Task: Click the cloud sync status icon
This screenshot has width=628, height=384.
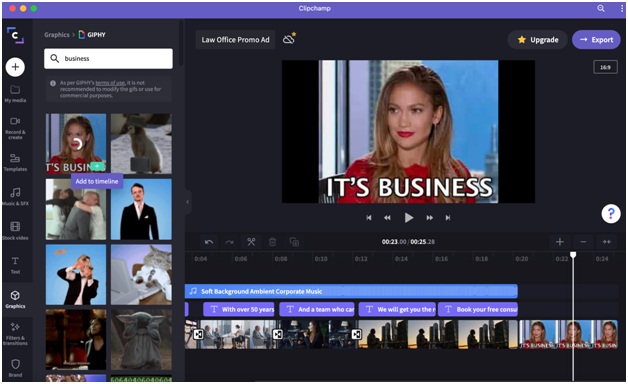Action: 289,39
